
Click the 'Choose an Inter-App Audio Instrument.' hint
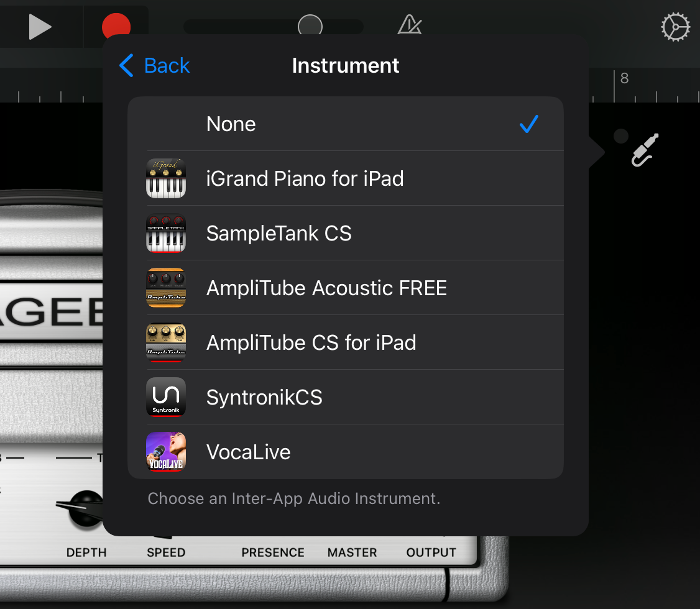[294, 498]
